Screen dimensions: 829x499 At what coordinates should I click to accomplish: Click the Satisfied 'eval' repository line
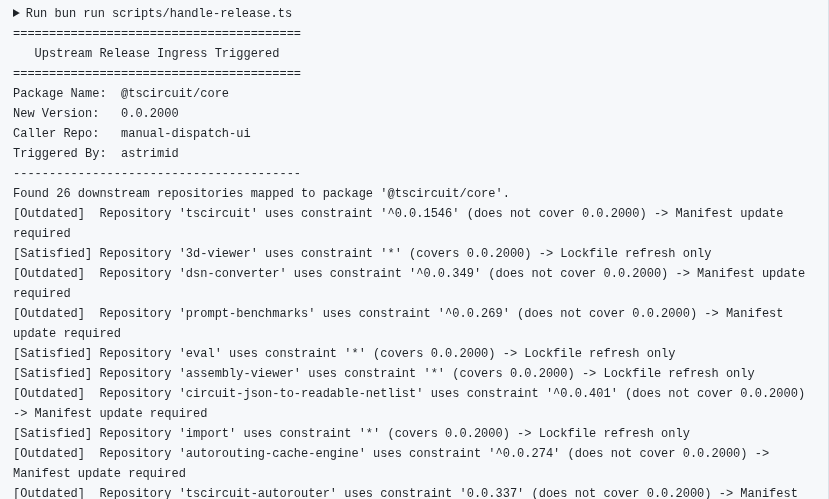point(344,353)
